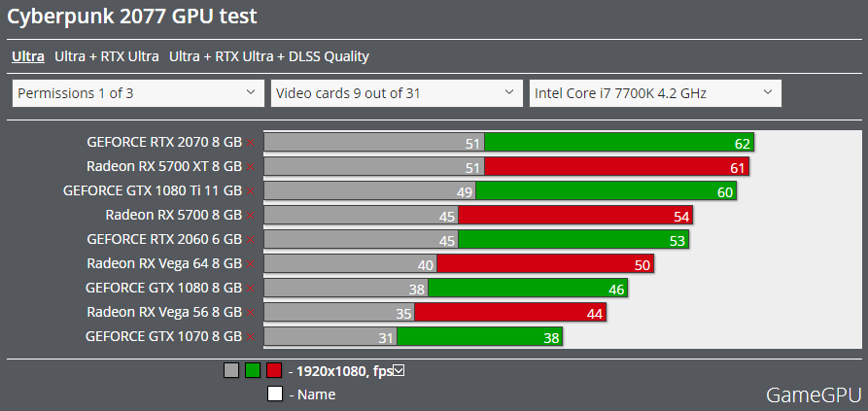Click the gray 49 minimum fps bar for GTX 1080 Ti
Screen dimensions: 868x411
coord(369,190)
